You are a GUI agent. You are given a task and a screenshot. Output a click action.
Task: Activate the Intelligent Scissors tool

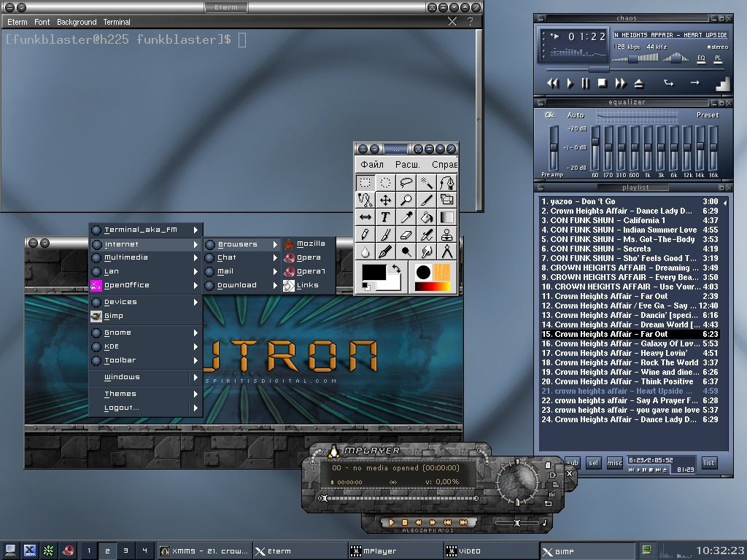365,200
